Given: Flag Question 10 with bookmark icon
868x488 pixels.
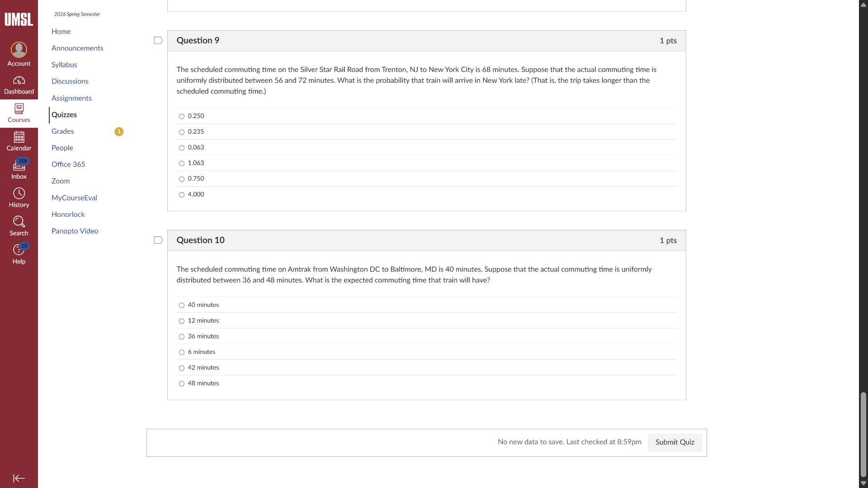Looking at the screenshot, I should 158,240.
